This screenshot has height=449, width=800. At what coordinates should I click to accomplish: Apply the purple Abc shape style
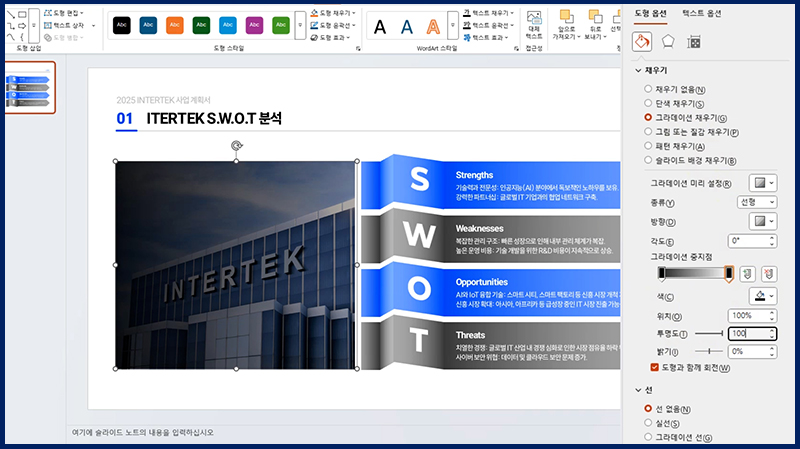pos(254,25)
